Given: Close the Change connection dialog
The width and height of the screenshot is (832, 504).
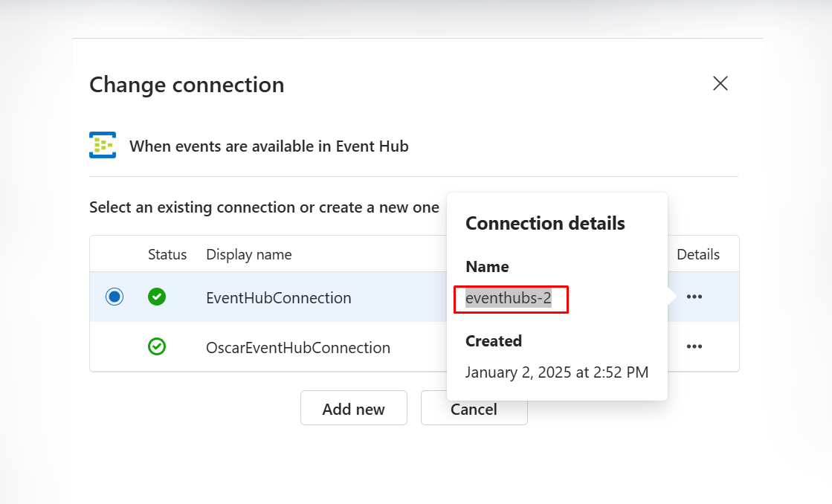Looking at the screenshot, I should pos(720,83).
